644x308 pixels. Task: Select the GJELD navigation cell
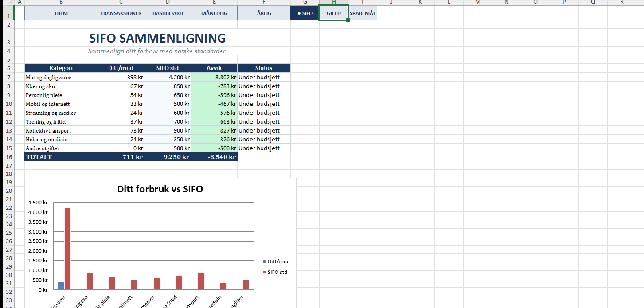tap(334, 13)
